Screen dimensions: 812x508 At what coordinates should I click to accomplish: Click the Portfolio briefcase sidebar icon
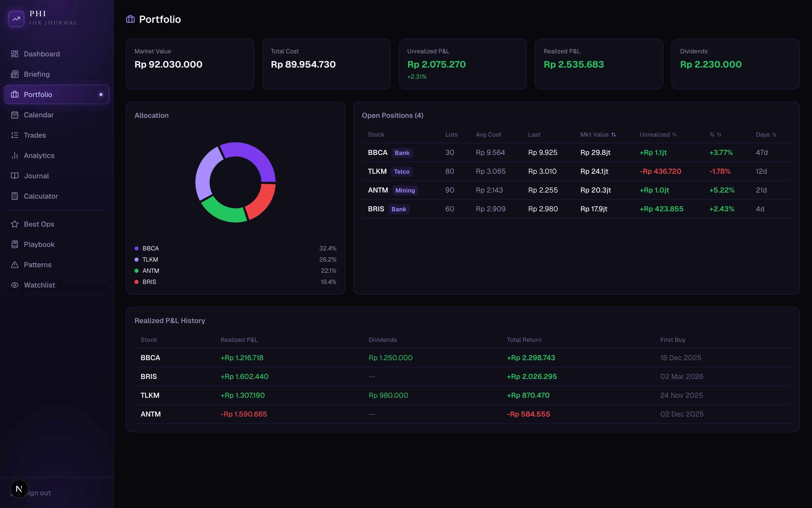click(x=14, y=94)
